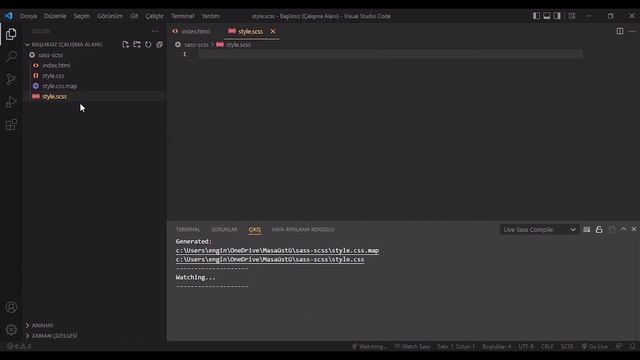Screen dimensions: 640x360
Task: Open the Extensions view
Action: point(11,124)
